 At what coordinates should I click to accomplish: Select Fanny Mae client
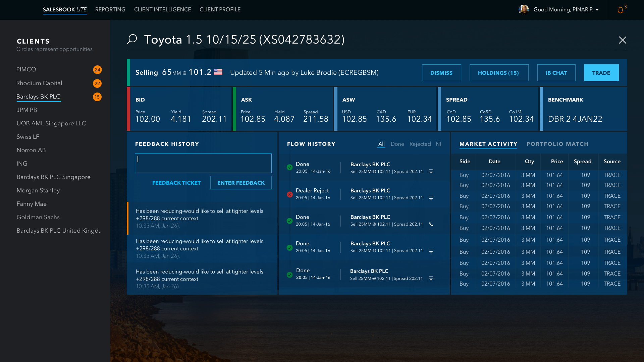coord(32,204)
